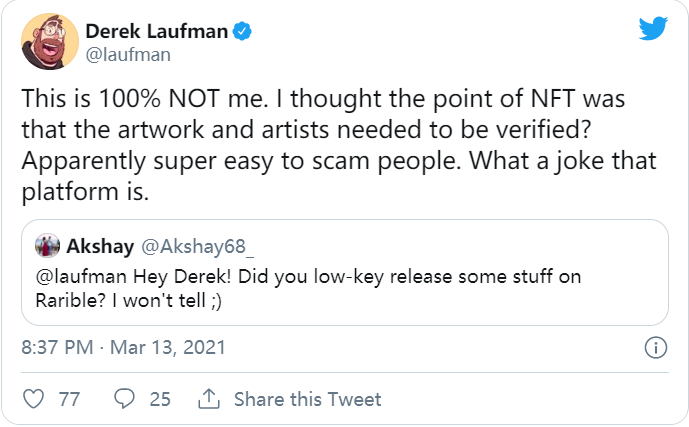Click the reply speech bubble icon
689x427 pixels.
[125, 399]
